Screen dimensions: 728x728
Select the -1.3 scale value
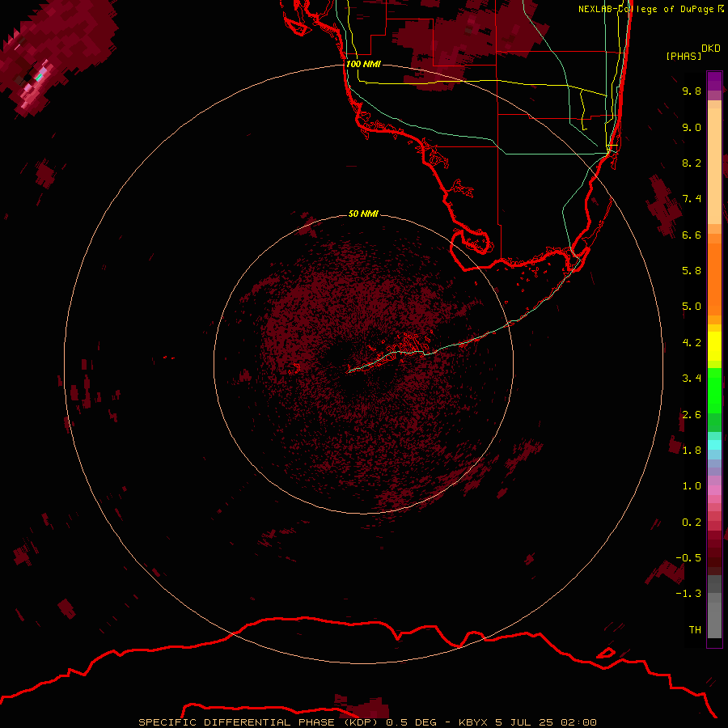(x=688, y=594)
